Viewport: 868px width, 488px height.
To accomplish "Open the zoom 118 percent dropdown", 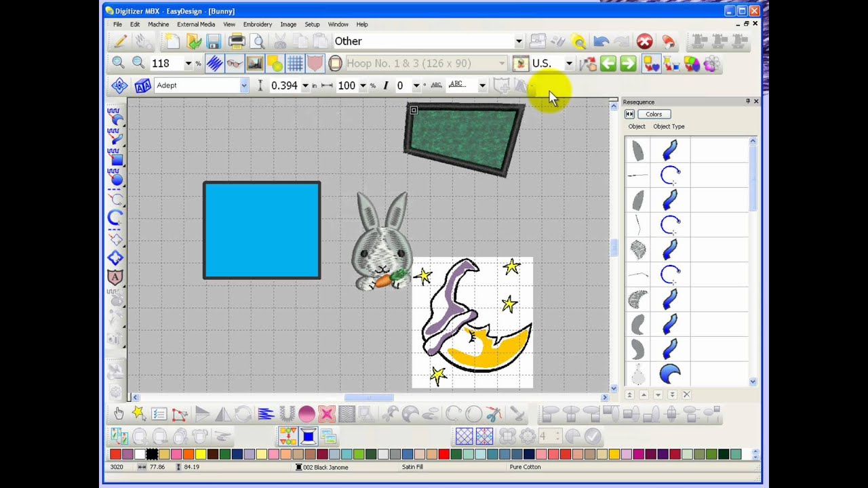I will point(188,64).
